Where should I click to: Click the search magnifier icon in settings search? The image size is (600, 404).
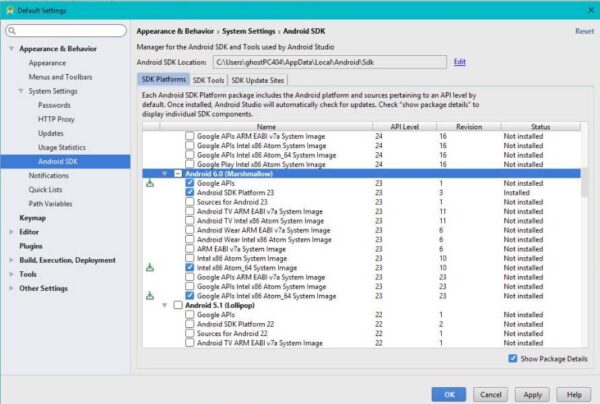[x=13, y=31]
